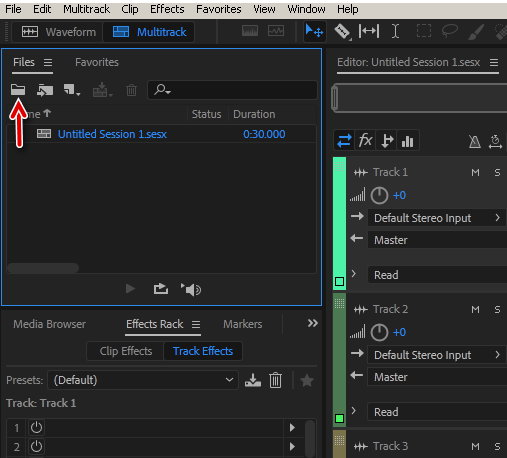Image resolution: width=507 pixels, height=458 pixels.
Task: Show track Sends controls
Action: click(x=387, y=140)
